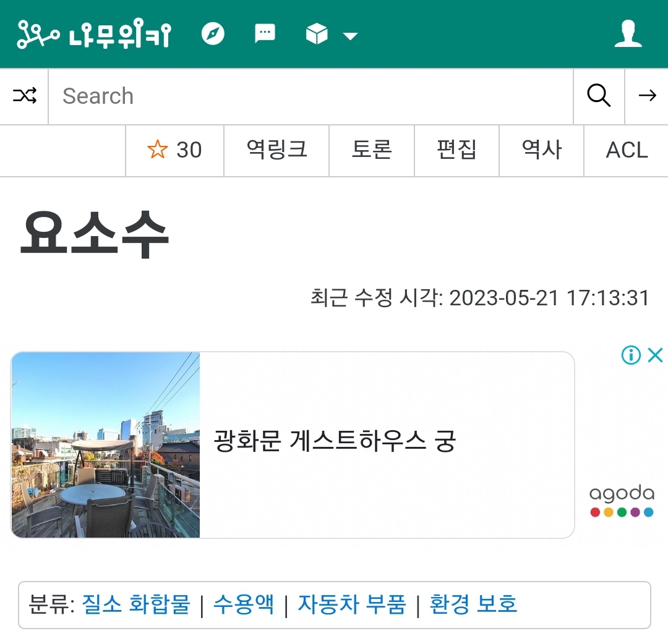
Task: Open the 역링크 backlinks tab
Action: (x=276, y=150)
